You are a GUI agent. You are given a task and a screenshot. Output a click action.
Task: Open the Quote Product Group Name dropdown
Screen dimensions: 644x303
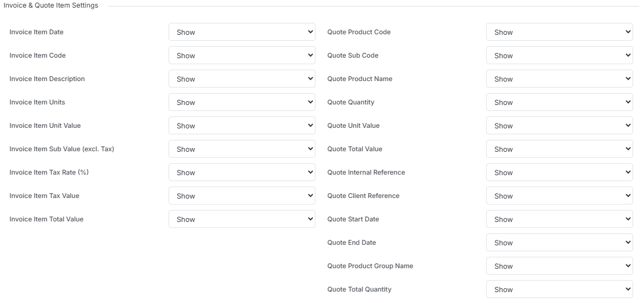click(x=560, y=266)
